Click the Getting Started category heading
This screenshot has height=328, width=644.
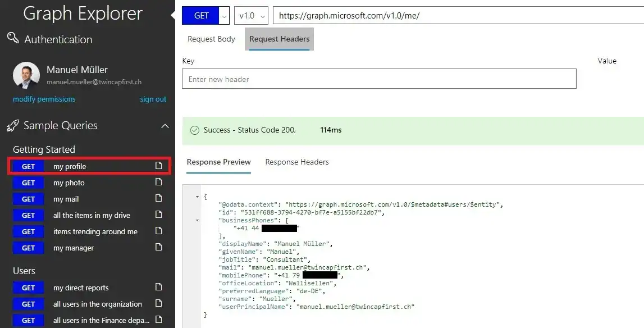click(x=44, y=149)
